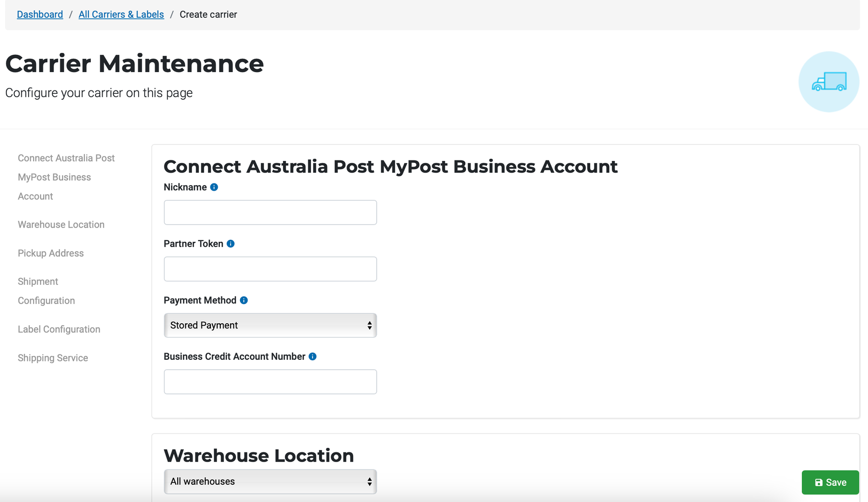Screen dimensions: 868x502
Task: Jump to Pickup Address section
Action: pyautogui.click(x=51, y=253)
